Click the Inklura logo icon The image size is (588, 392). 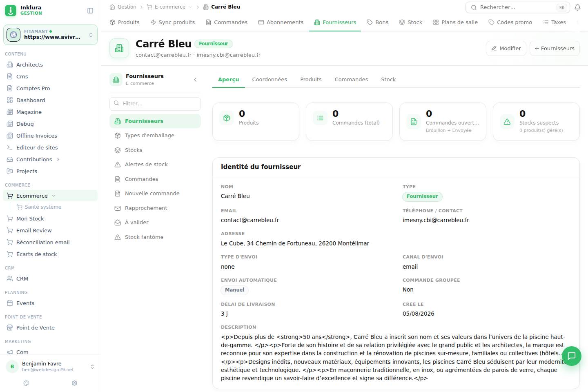tap(11, 10)
